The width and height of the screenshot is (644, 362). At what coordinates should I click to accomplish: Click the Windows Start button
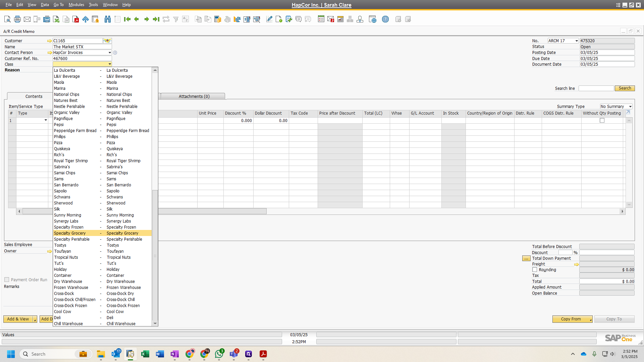click(x=11, y=354)
